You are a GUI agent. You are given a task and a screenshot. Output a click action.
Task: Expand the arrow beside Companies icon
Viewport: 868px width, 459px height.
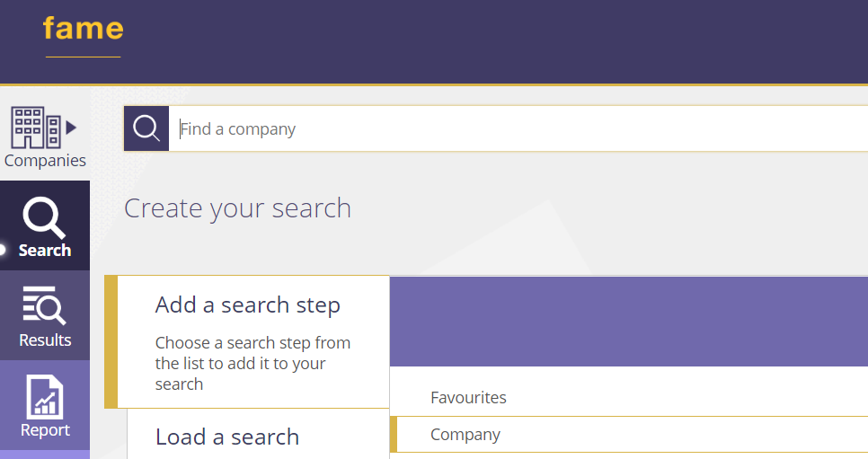click(72, 128)
